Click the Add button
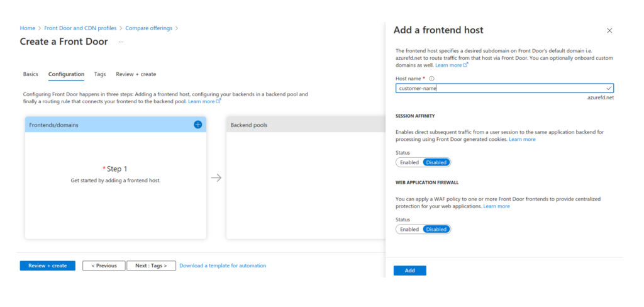 [409, 271]
